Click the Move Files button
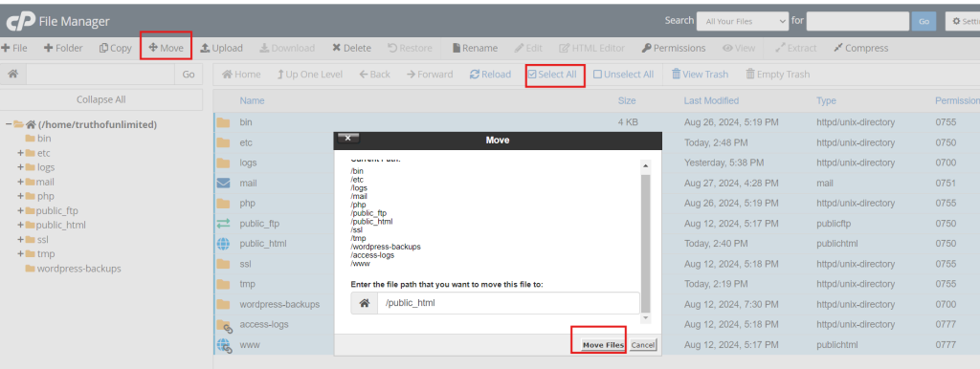This screenshot has height=369, width=980. [603, 345]
